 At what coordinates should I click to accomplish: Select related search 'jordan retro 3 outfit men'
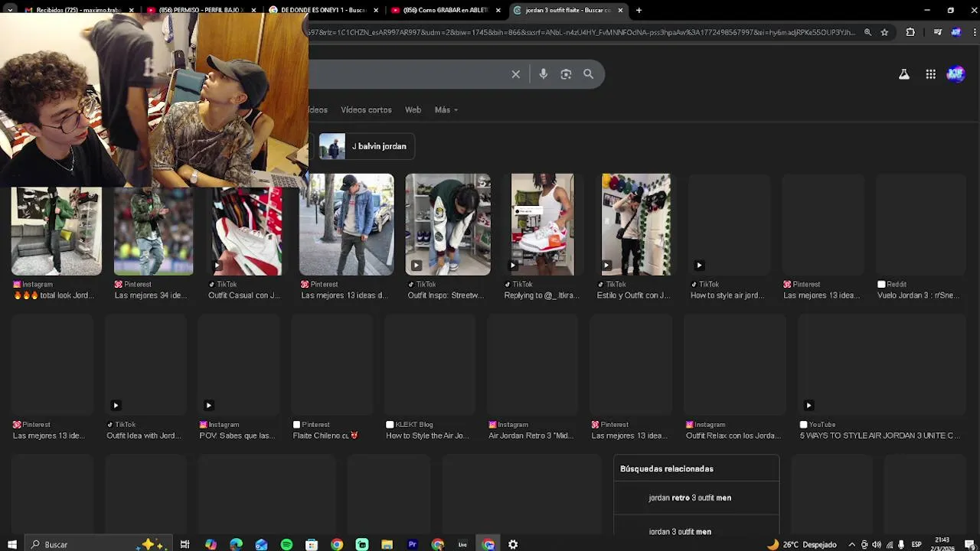tap(690, 497)
